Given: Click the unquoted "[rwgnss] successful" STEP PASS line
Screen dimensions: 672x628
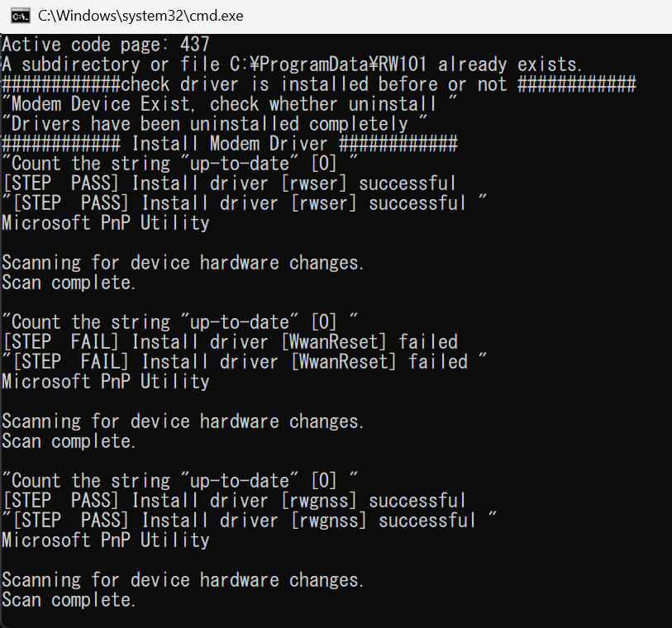Looking at the screenshot, I should coord(234,500).
